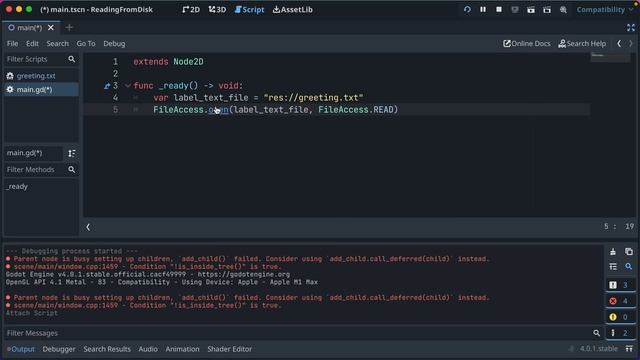Click the 4.0.1.stable version label
The width and height of the screenshot is (640, 360).
click(x=598, y=349)
